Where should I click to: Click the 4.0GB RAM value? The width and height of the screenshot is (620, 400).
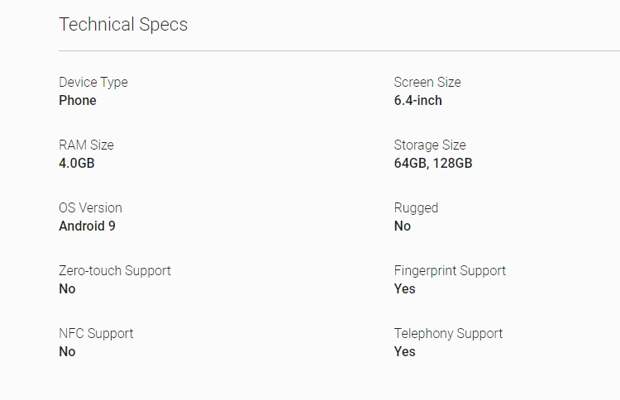(77, 163)
